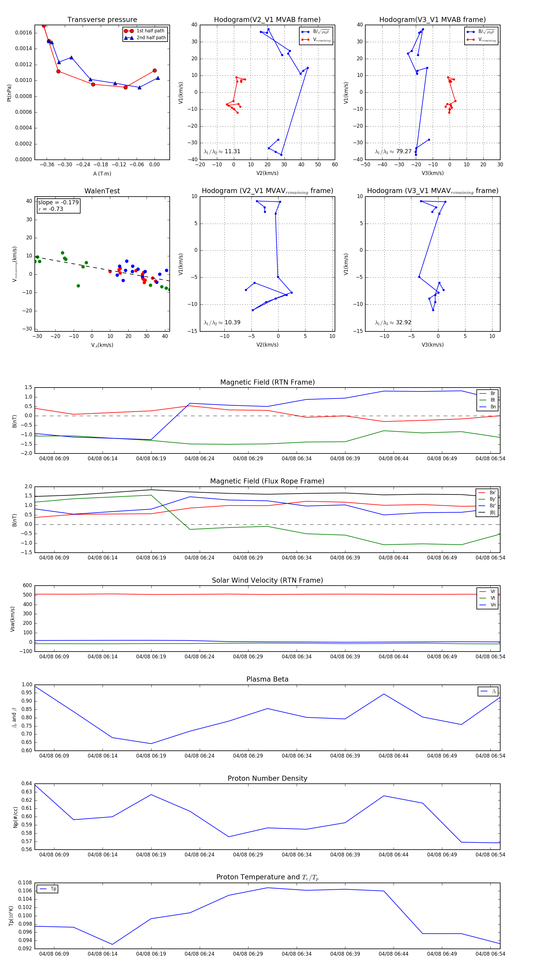Select the Vr legend entry
535x980 pixels.
tap(487, 592)
